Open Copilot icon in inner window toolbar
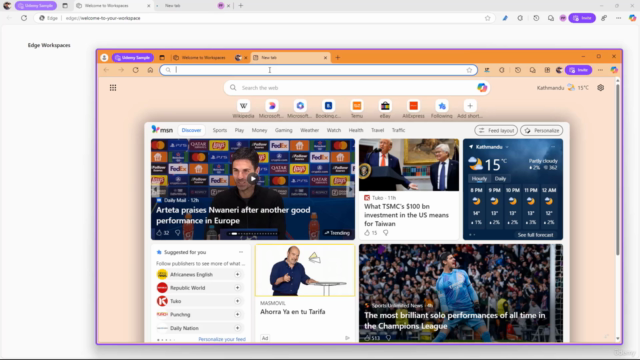 pyautogui.click(x=614, y=70)
